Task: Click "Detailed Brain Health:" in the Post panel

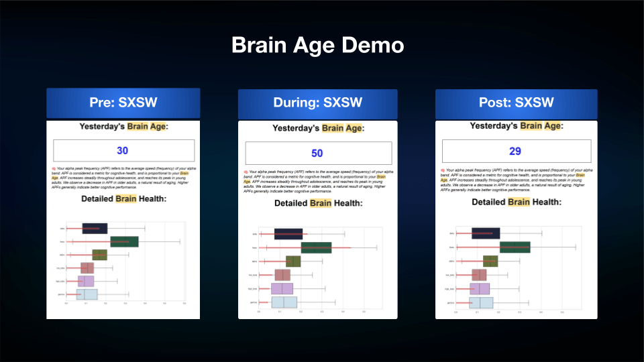Action: coord(517,202)
